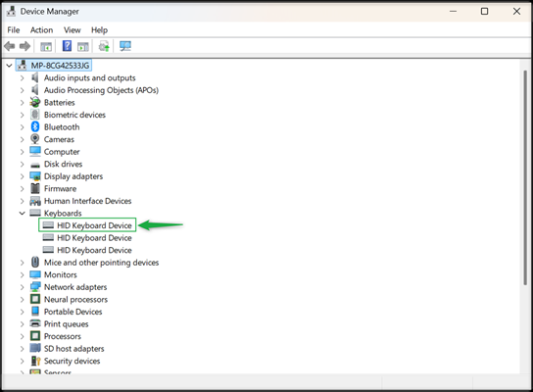Image resolution: width=533 pixels, height=392 pixels.
Task: Maximize the Device Manager window
Action: [x=484, y=11]
